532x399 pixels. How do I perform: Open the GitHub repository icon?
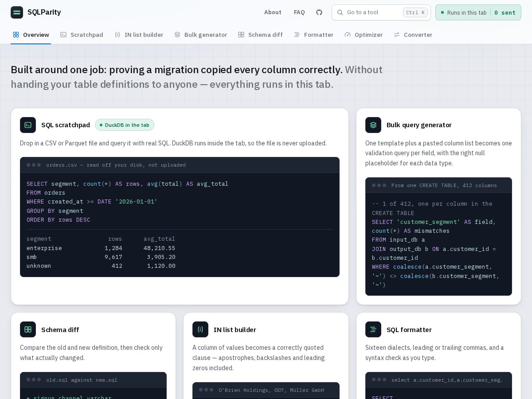(319, 12)
